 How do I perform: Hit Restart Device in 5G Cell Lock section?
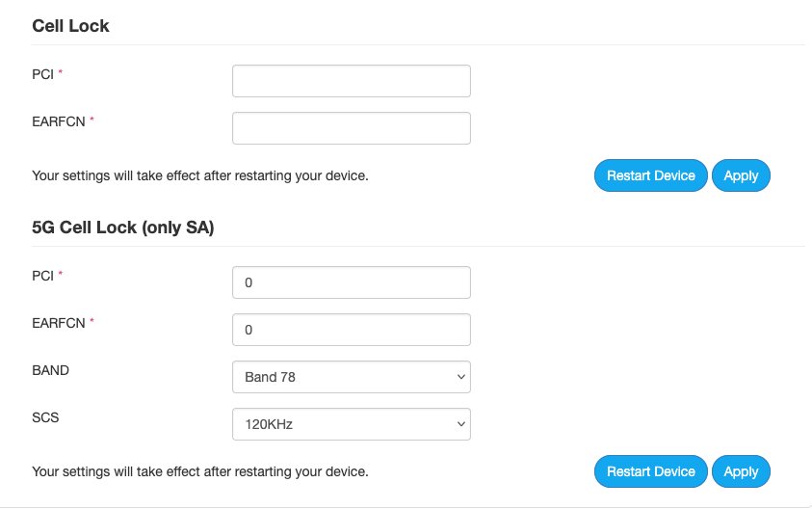(x=650, y=471)
